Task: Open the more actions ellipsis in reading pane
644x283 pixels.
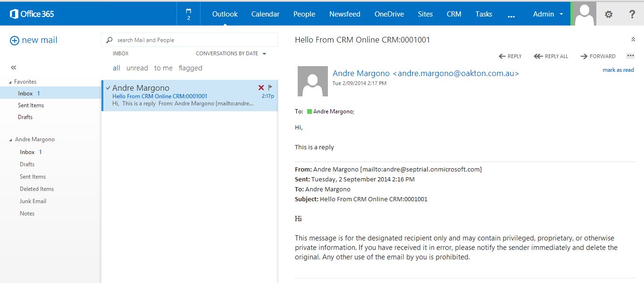Action: coord(630,56)
